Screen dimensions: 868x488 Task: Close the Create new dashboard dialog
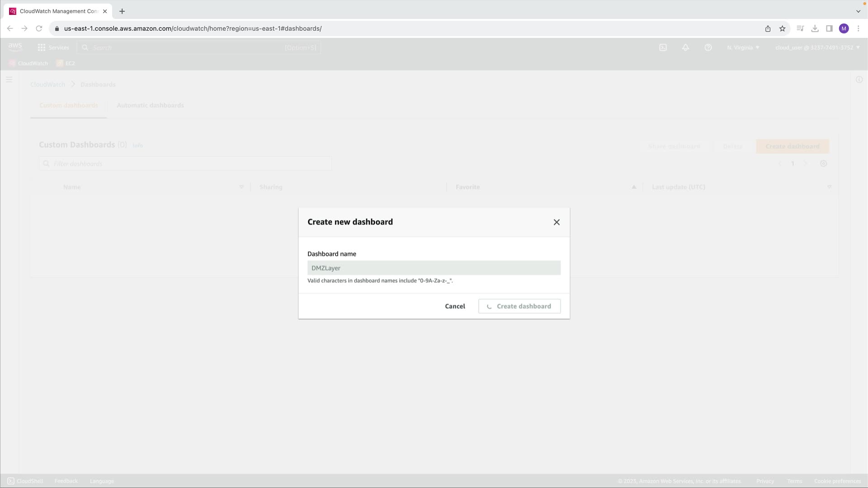pos(557,222)
